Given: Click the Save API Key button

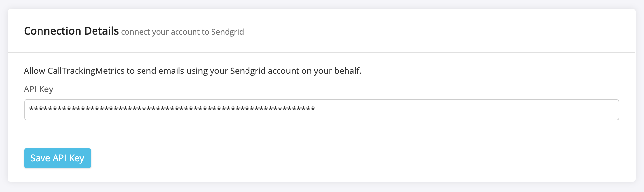Looking at the screenshot, I should [57, 158].
